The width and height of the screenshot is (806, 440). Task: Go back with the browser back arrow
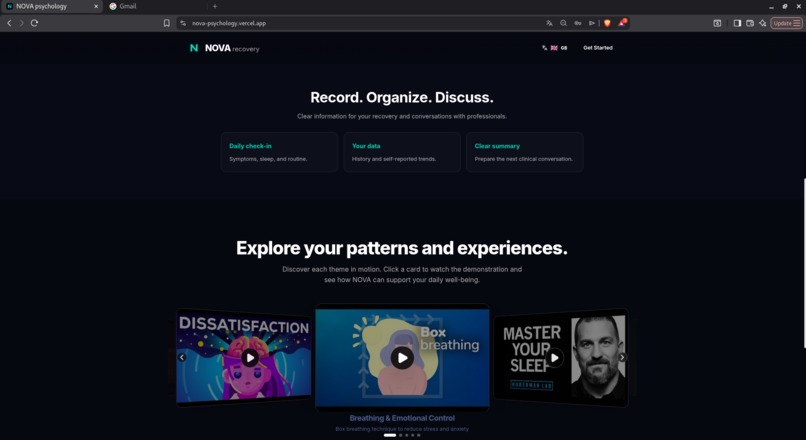(x=9, y=23)
